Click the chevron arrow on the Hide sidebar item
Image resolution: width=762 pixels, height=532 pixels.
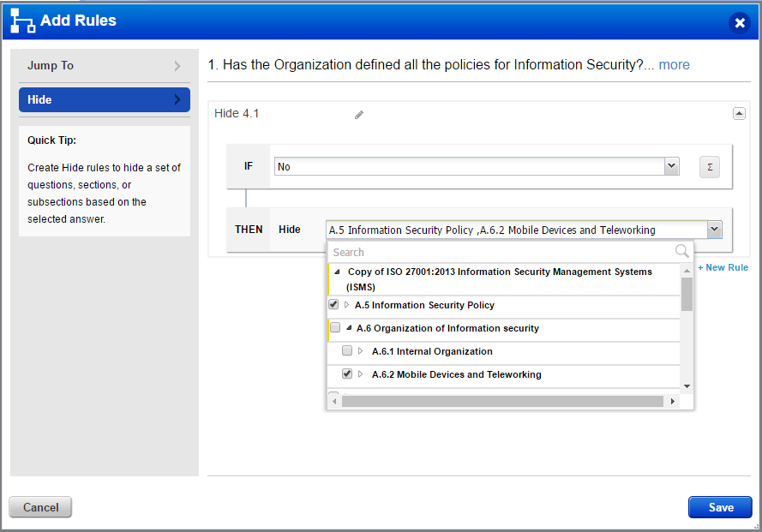click(178, 99)
